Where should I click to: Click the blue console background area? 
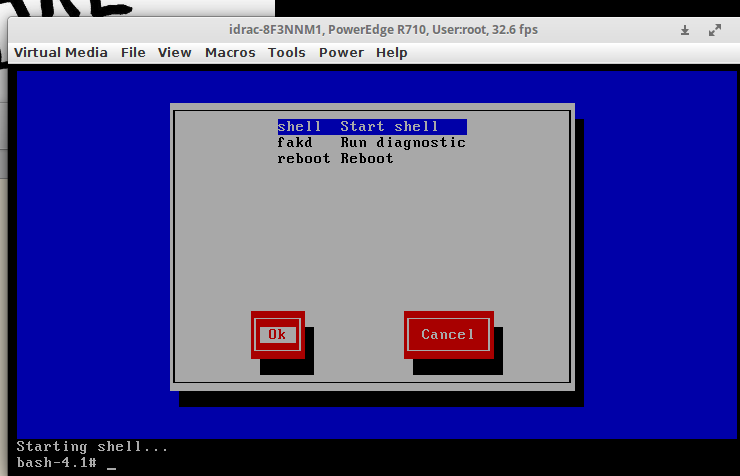[x=90, y=250]
